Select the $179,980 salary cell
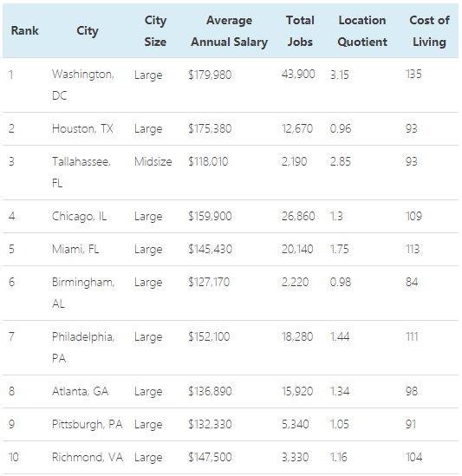 [x=210, y=75]
